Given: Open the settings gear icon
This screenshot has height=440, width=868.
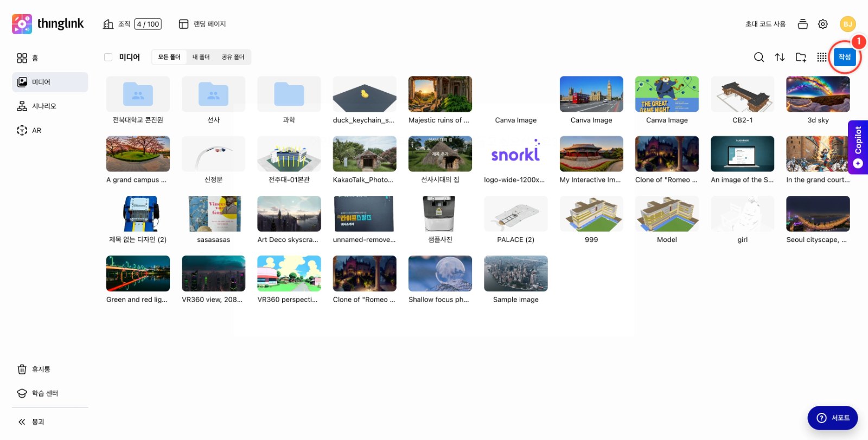Looking at the screenshot, I should [x=823, y=24].
